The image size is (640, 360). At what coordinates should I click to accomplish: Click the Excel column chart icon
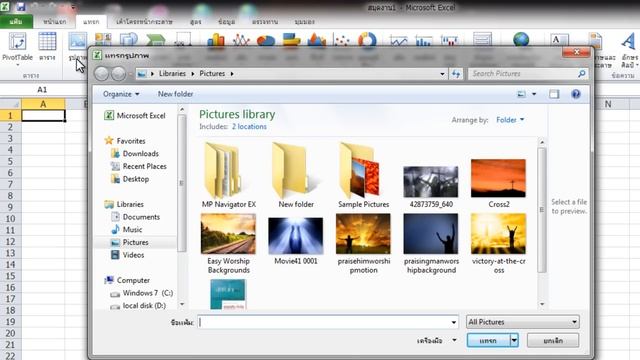pos(216,41)
